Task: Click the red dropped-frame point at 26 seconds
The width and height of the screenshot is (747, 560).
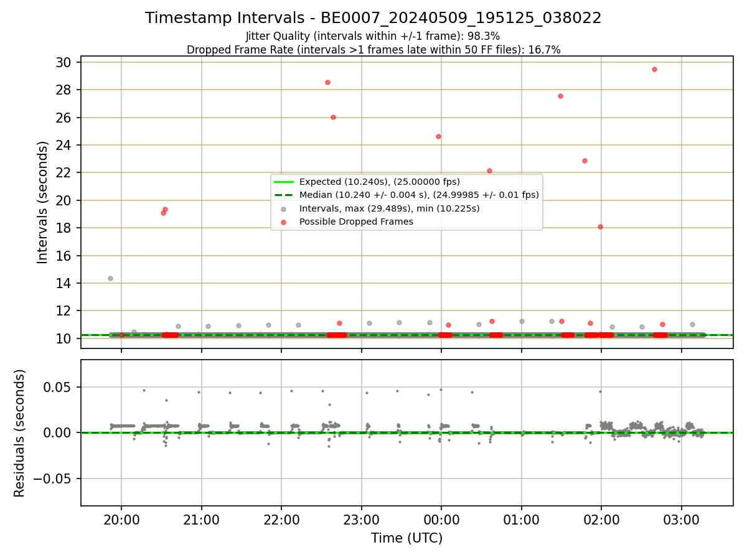Action: pyautogui.click(x=333, y=117)
